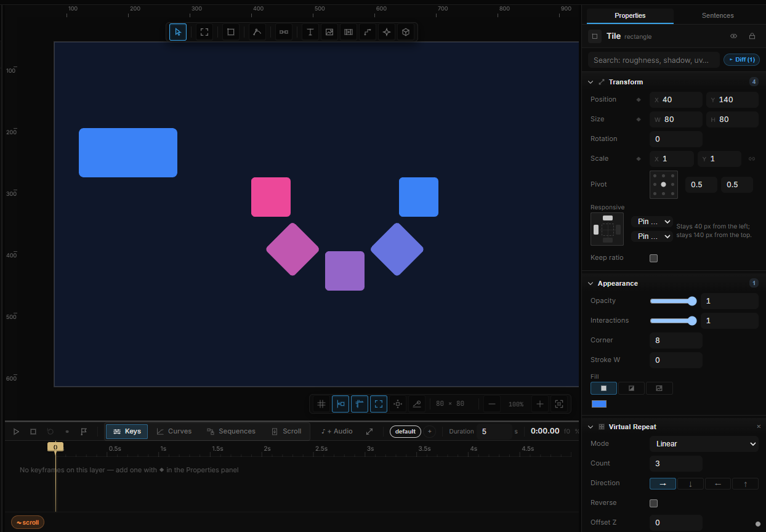Toggle the canvas bounds frame button
Image resolution: width=766 pixels, height=532 pixels.
[x=379, y=404]
